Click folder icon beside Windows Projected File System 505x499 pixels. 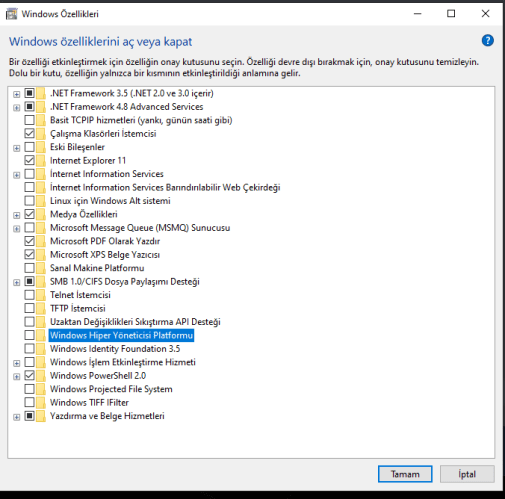click(41, 389)
